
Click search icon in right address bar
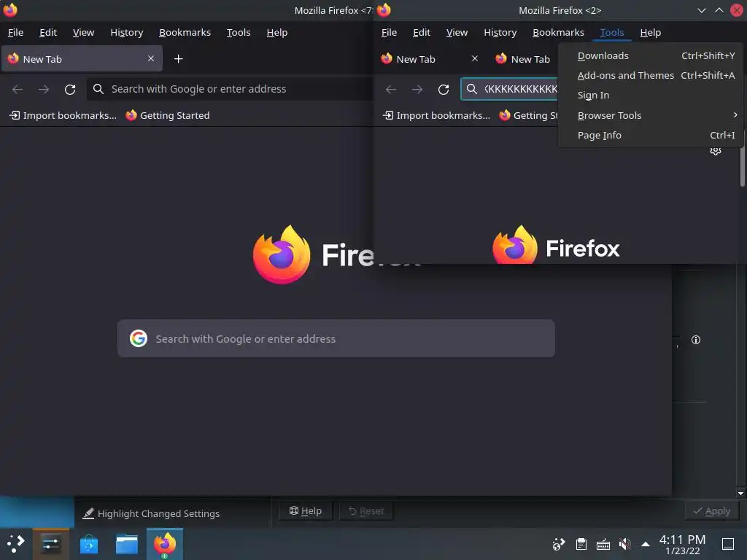(472, 89)
